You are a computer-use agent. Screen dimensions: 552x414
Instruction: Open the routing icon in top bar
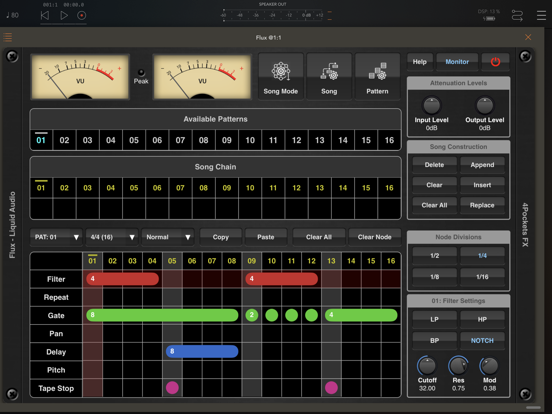[x=517, y=16]
